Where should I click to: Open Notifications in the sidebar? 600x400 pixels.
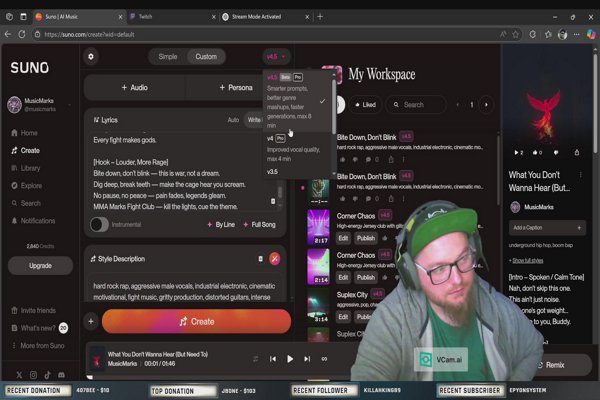33,221
